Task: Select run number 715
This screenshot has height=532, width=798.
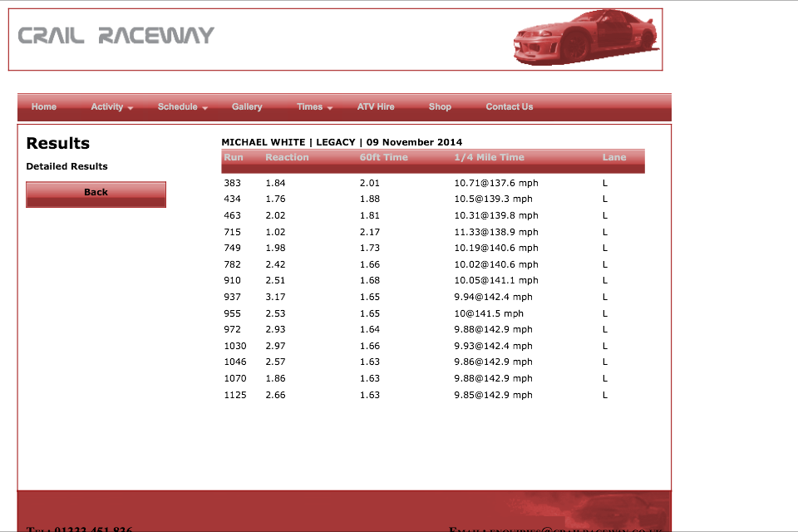Action: tap(232, 232)
